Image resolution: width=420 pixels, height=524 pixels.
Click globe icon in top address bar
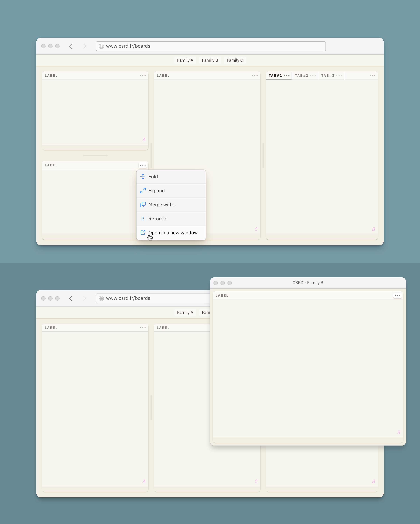click(101, 46)
